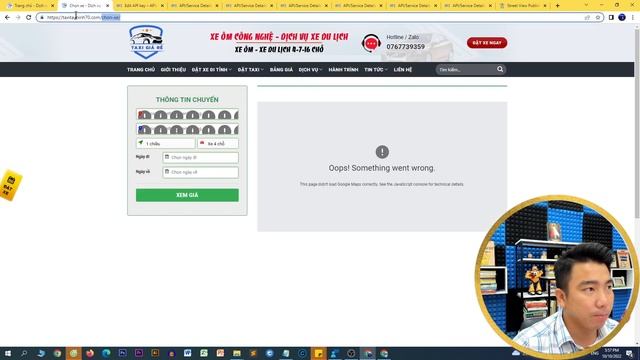The image size is (640, 360).
Task: Go to TRANG CHỦ in the navbar
Action: [141, 70]
